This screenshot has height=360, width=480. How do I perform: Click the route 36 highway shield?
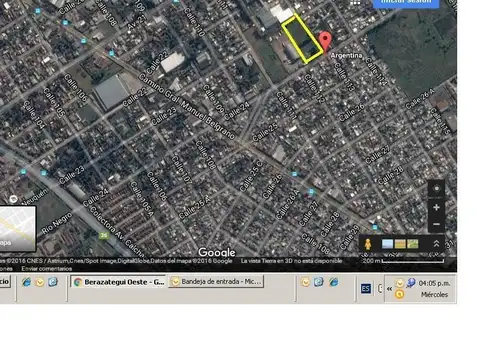pyautogui.click(x=104, y=235)
